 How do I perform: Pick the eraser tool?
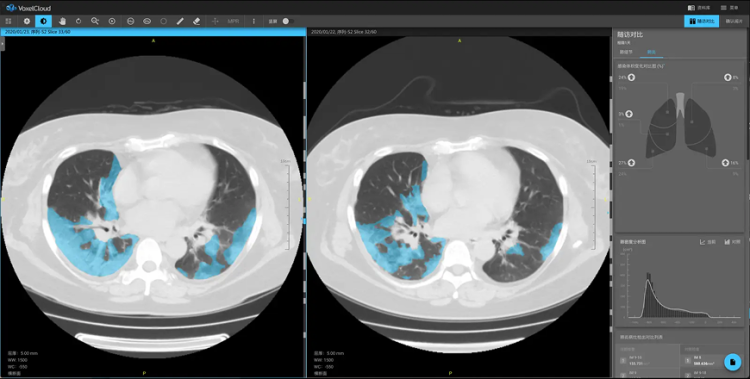pos(196,21)
